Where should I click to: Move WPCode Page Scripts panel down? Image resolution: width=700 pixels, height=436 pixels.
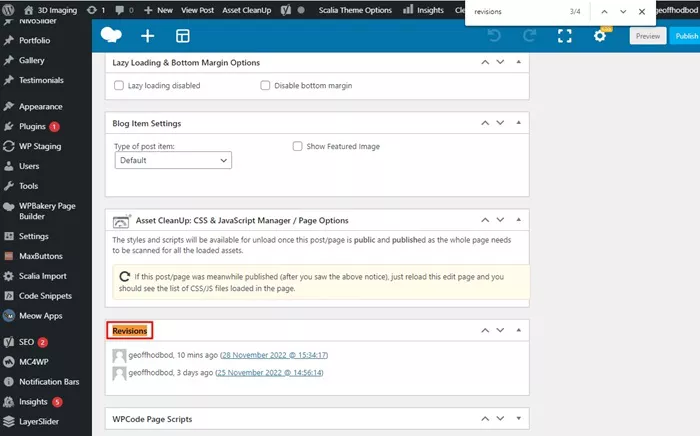click(500, 418)
